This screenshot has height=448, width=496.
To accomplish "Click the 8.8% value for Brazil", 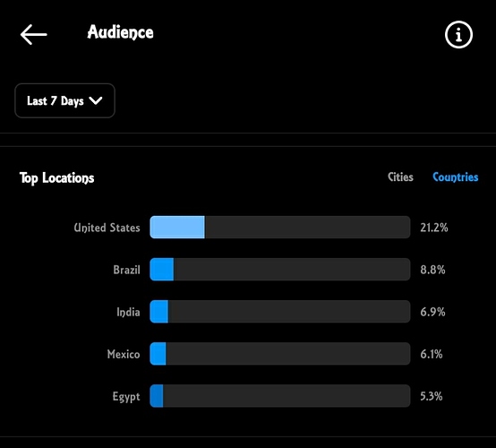I will point(432,270).
